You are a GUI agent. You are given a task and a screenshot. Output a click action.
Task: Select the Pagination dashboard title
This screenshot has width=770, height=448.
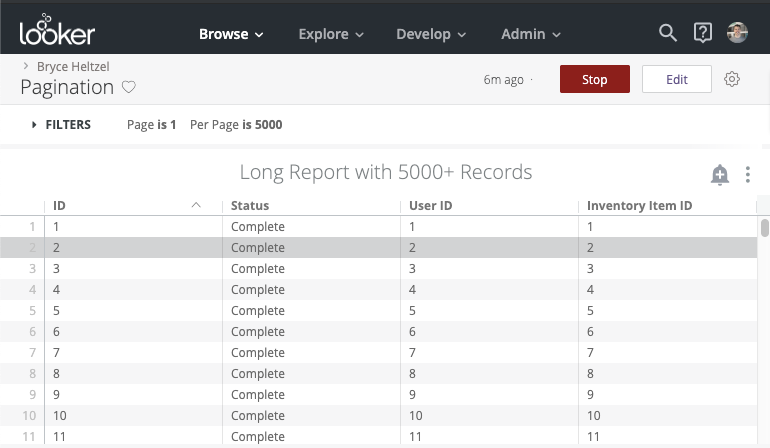pyautogui.click(x=67, y=87)
